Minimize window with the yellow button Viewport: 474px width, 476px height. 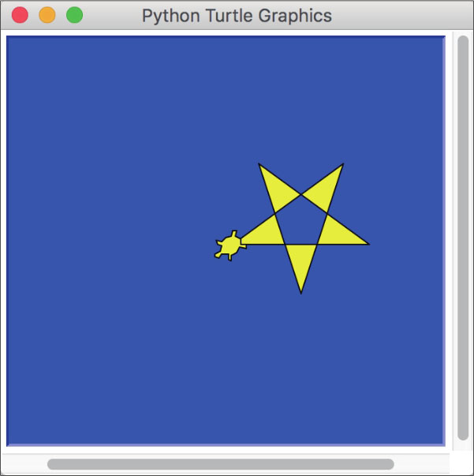47,15
